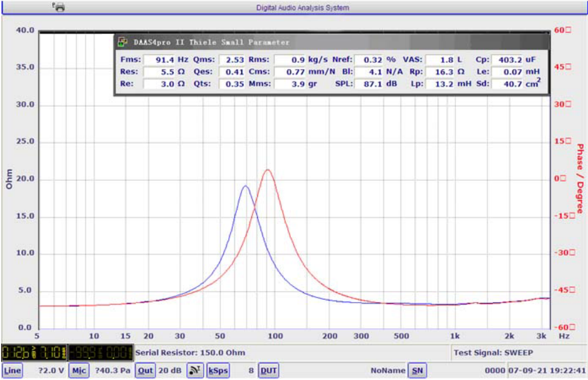Click the serial number '0000' text

495,371
